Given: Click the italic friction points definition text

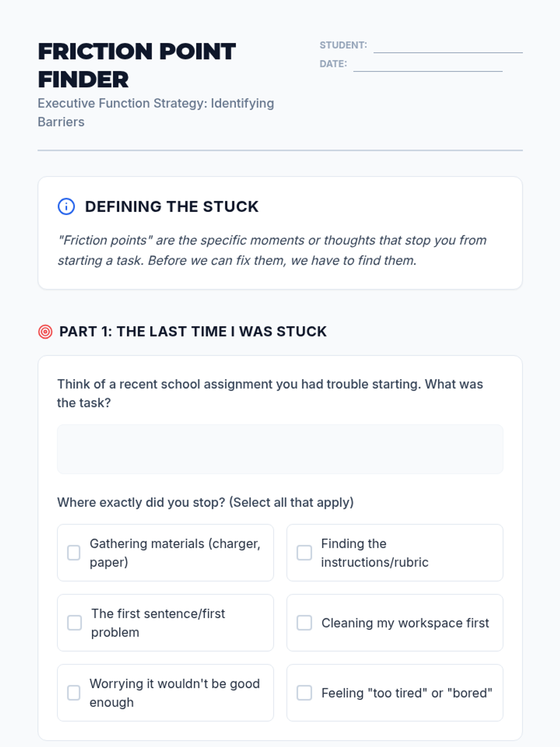Looking at the screenshot, I should click(272, 250).
